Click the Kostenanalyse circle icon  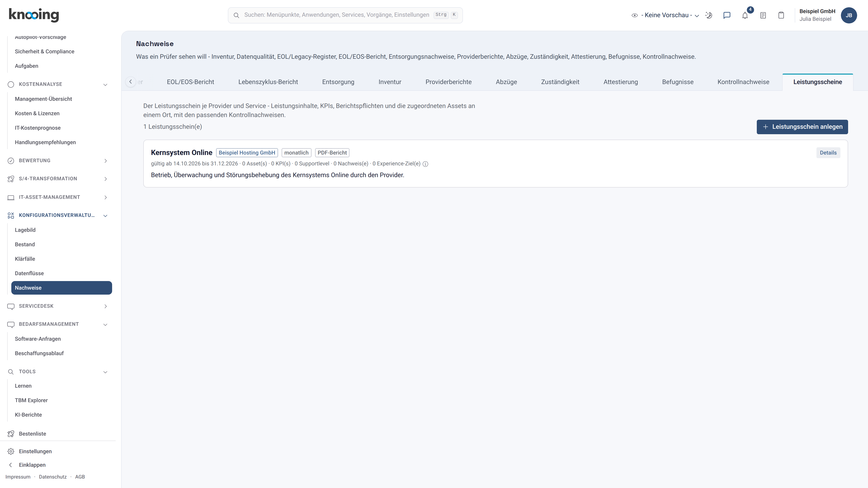pyautogui.click(x=11, y=84)
